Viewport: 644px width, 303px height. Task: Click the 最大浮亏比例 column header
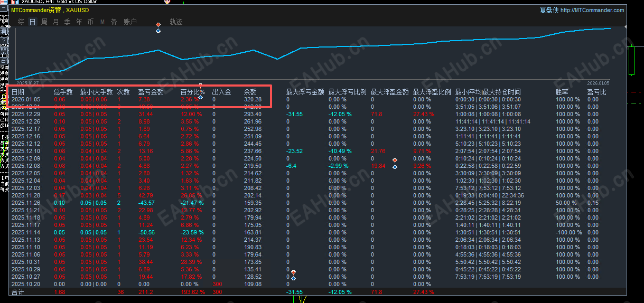347,92
